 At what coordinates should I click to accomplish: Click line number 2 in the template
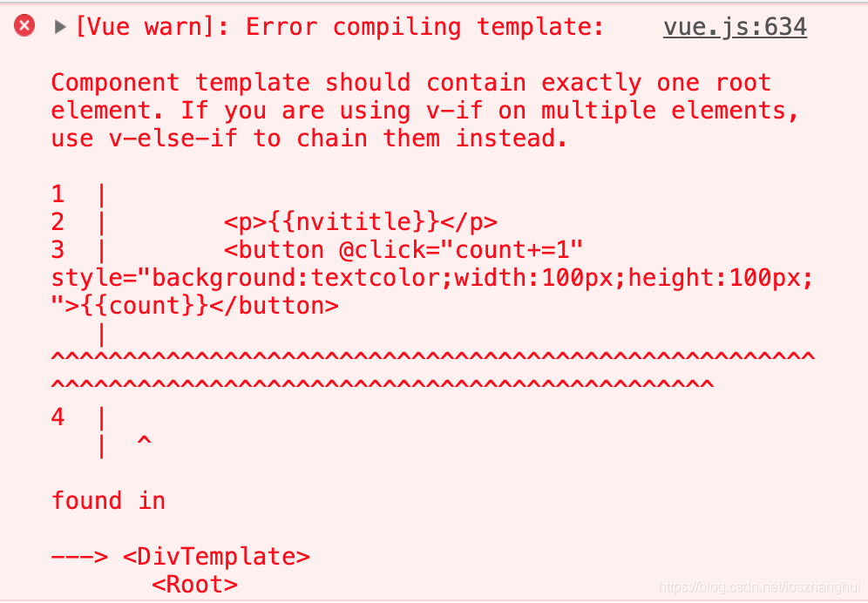(58, 222)
